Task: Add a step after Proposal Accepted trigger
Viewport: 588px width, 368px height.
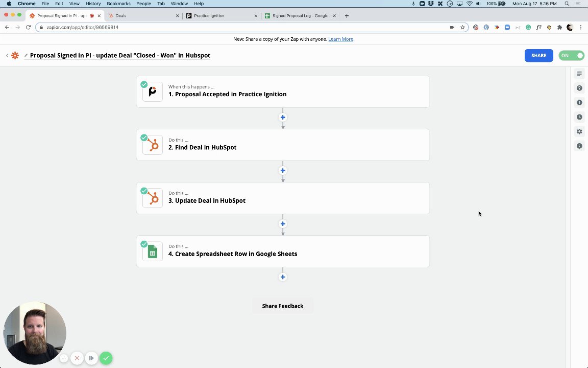Action: tap(283, 117)
